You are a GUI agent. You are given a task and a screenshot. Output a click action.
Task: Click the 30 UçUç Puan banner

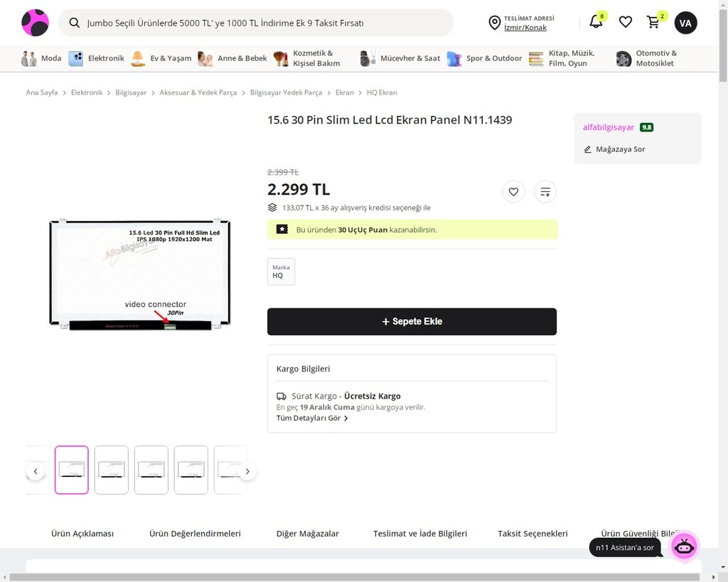412,230
